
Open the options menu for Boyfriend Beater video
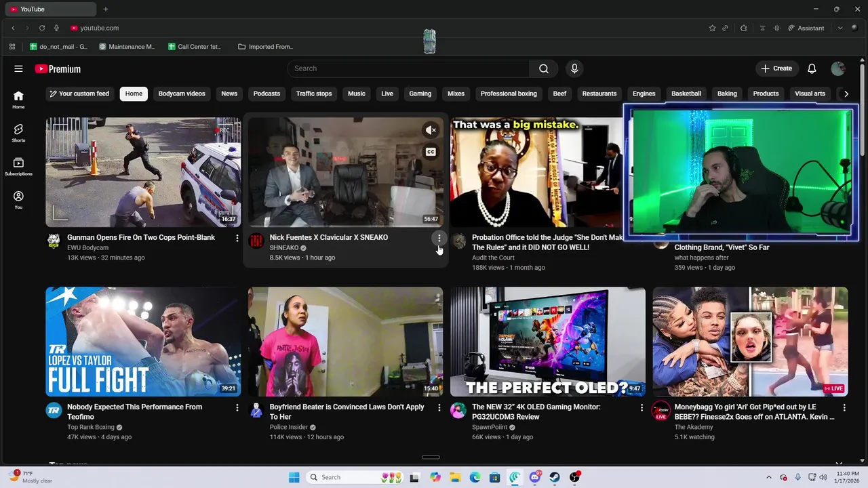pos(439,407)
